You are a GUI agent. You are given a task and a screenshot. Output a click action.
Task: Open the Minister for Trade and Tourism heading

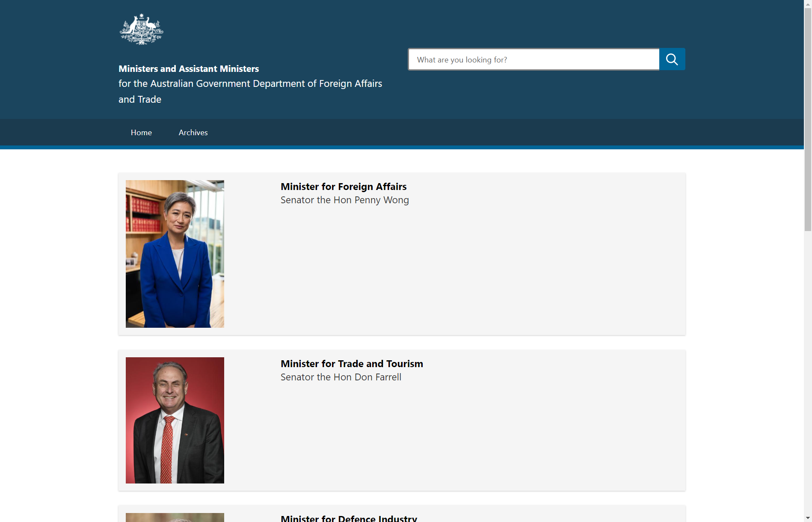(x=352, y=364)
